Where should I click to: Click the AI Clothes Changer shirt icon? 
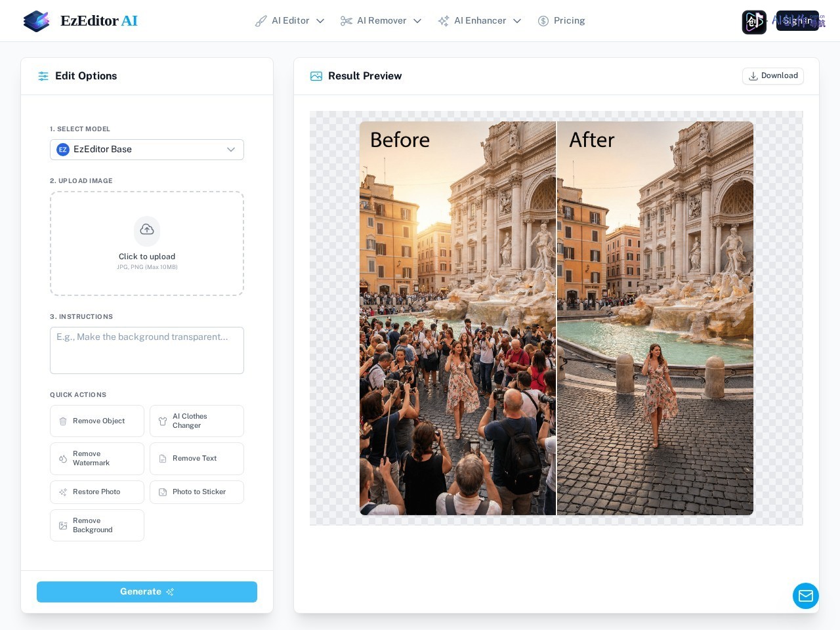coord(163,421)
